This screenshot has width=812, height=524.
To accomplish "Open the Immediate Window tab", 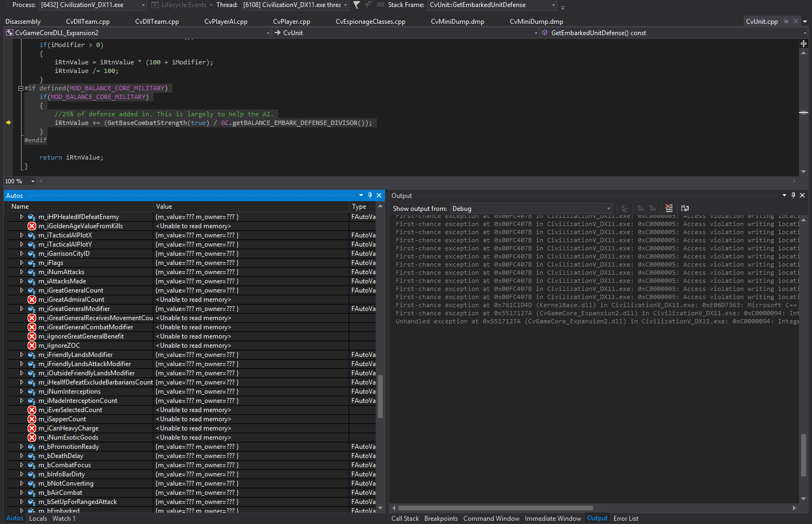I will [x=553, y=518].
